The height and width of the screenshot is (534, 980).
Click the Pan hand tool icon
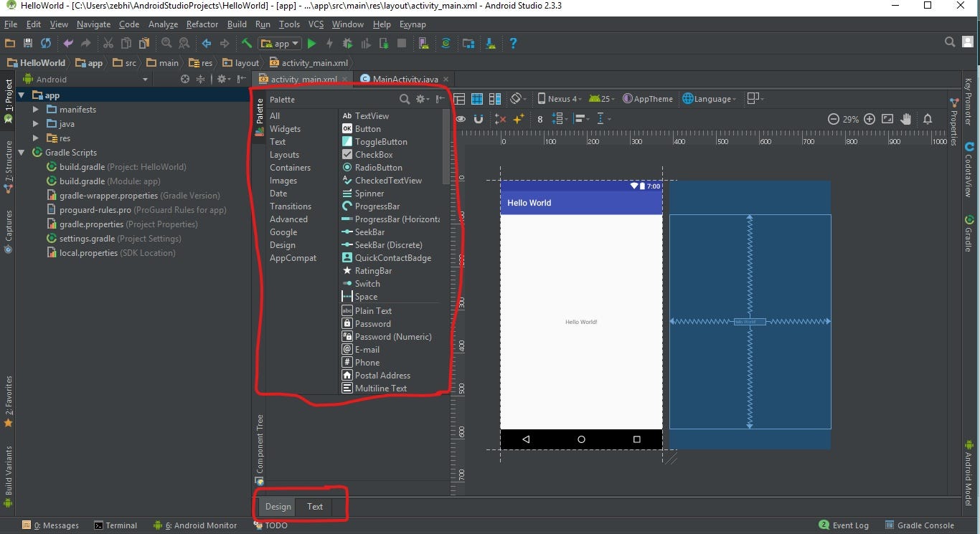point(906,119)
